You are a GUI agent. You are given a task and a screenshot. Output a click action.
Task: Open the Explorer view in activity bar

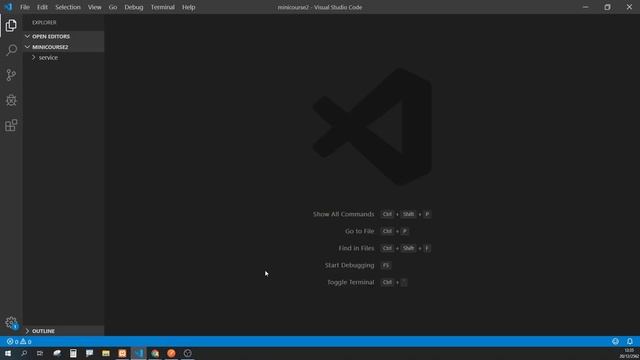coord(11,26)
